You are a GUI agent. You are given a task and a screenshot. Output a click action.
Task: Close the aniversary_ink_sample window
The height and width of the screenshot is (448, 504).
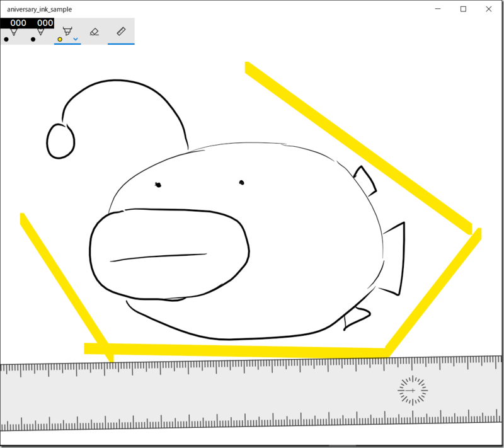(489, 9)
